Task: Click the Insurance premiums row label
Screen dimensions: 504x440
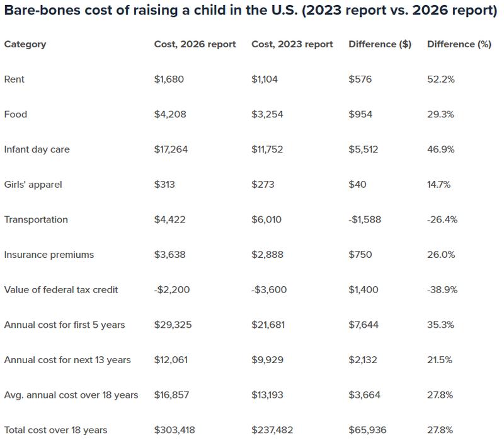Action: click(49, 255)
